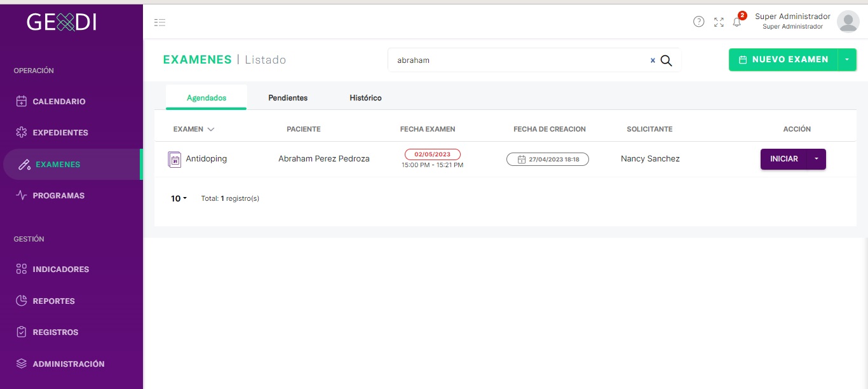Click the Antidoping exam document icon
This screenshot has width=868, height=389.
(x=174, y=159)
